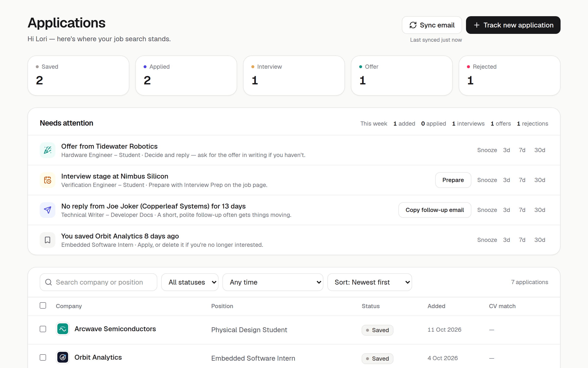
Task: Snooze Orbit Analytics reminder for 30d
Action: tap(540, 240)
